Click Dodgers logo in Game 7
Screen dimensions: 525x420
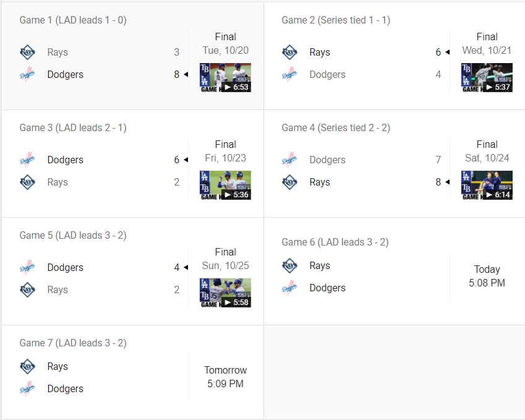tap(27, 389)
